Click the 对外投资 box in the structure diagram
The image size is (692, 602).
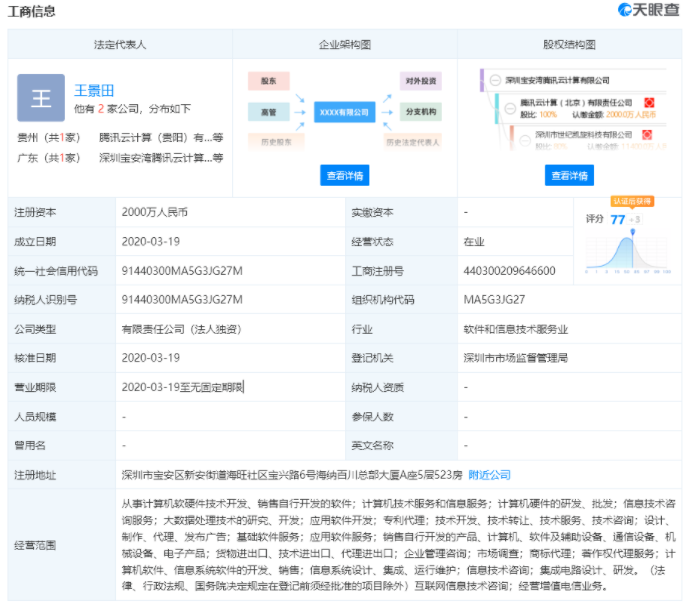pos(421,81)
